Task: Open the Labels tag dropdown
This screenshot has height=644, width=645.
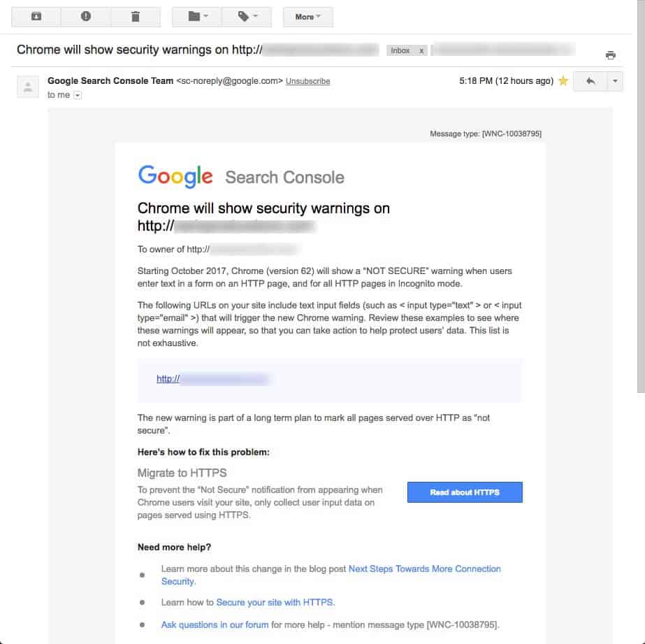Action: 247,17
